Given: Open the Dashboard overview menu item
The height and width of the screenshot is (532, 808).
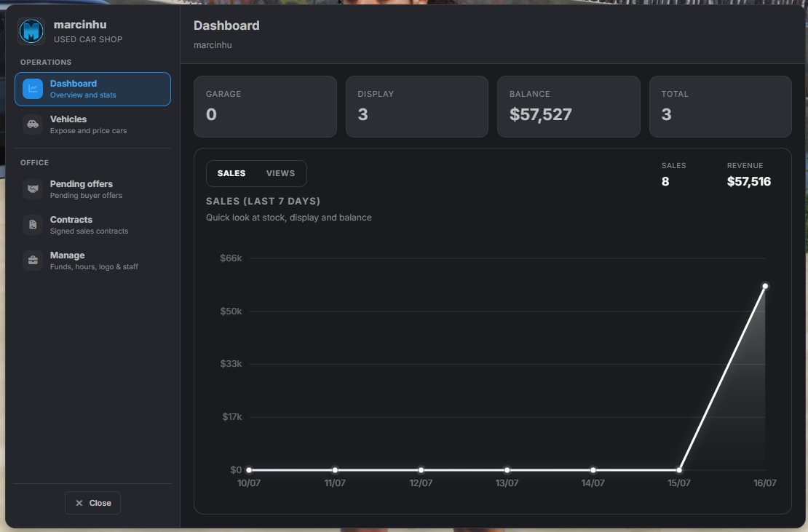Looking at the screenshot, I should tap(92, 89).
